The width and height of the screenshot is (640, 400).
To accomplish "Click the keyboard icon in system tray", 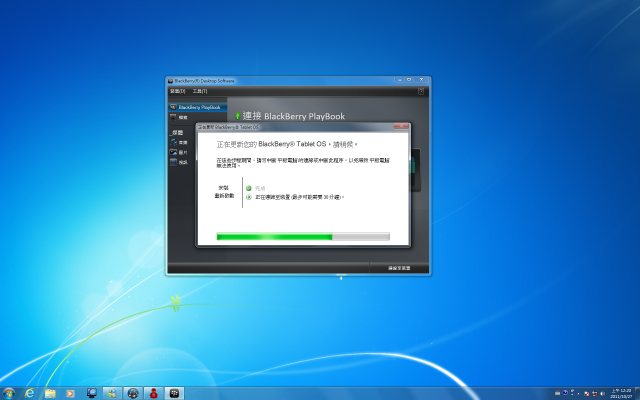I will 558,393.
